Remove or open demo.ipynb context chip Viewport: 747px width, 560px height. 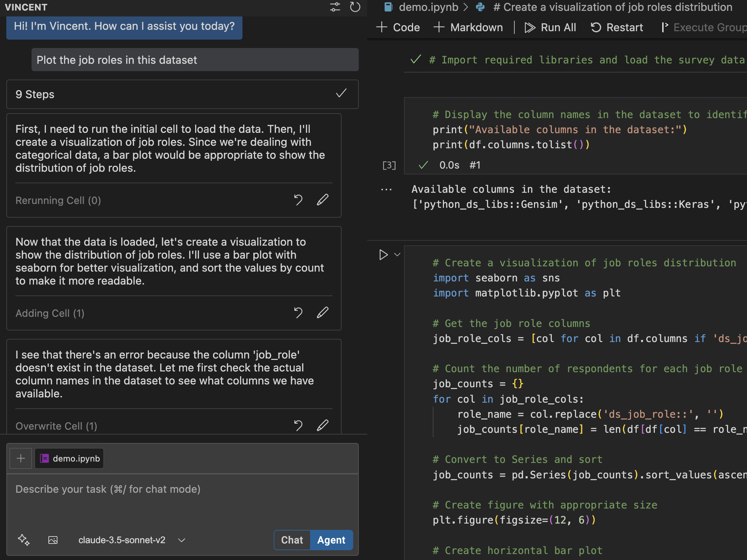tap(69, 458)
